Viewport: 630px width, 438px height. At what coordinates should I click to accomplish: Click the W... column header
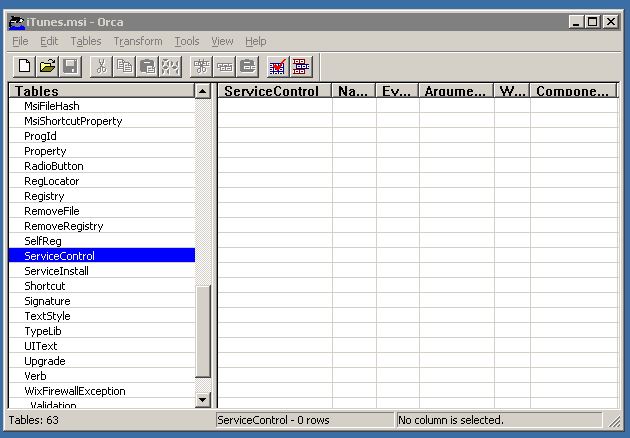512,91
